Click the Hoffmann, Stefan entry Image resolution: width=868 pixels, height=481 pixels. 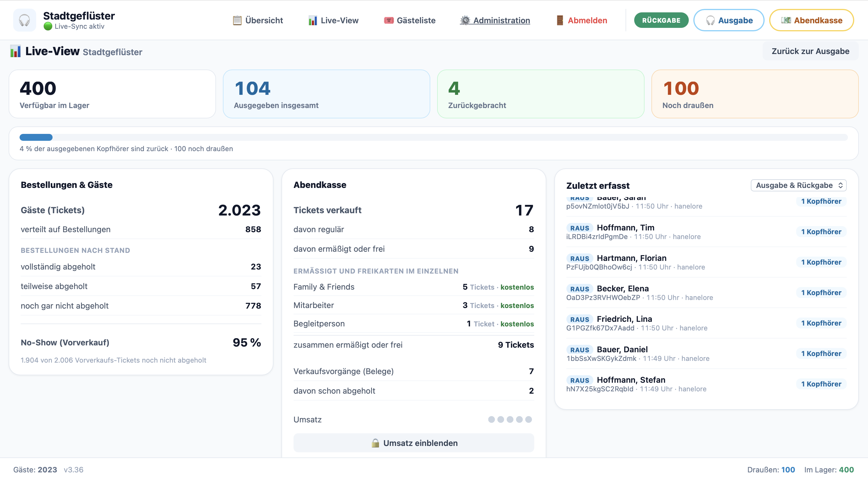[706, 384]
